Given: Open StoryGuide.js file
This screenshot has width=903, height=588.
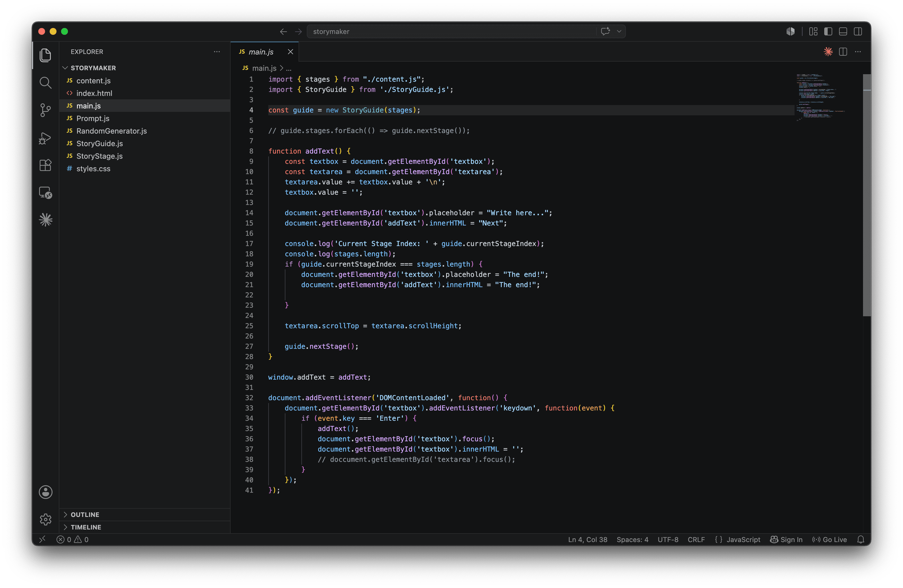Looking at the screenshot, I should coord(145,143).
